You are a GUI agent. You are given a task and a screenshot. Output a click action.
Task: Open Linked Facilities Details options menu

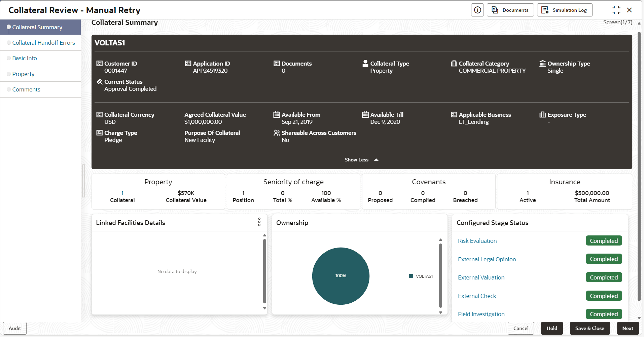[259, 222]
